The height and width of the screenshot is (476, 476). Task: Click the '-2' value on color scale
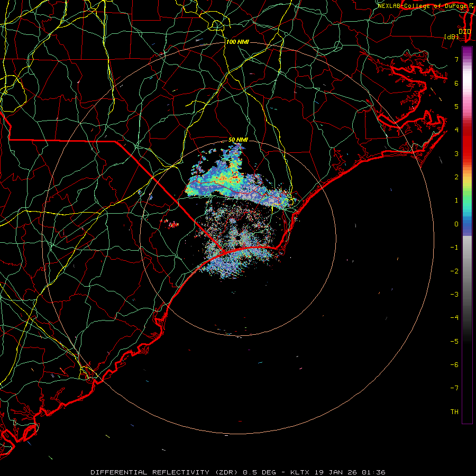click(x=454, y=271)
